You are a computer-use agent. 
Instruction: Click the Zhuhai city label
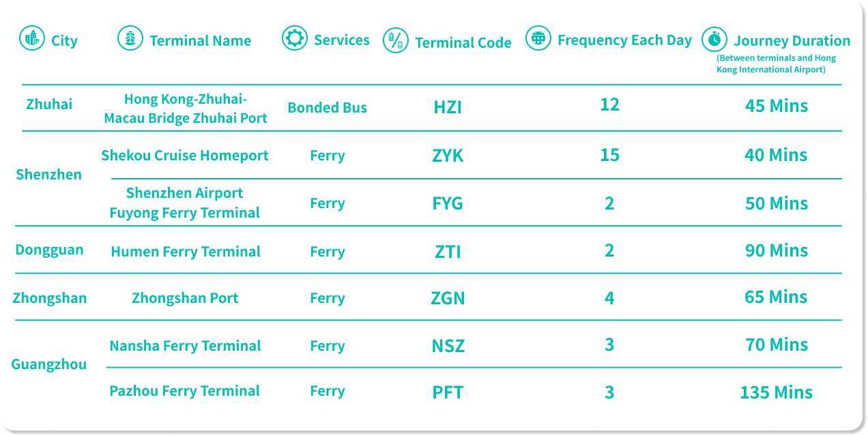click(49, 104)
